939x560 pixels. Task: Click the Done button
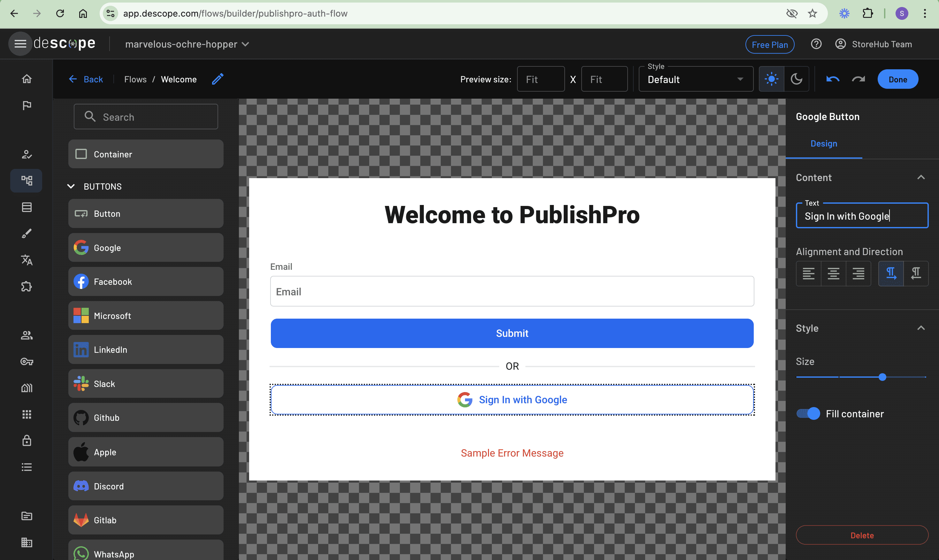coord(897,79)
